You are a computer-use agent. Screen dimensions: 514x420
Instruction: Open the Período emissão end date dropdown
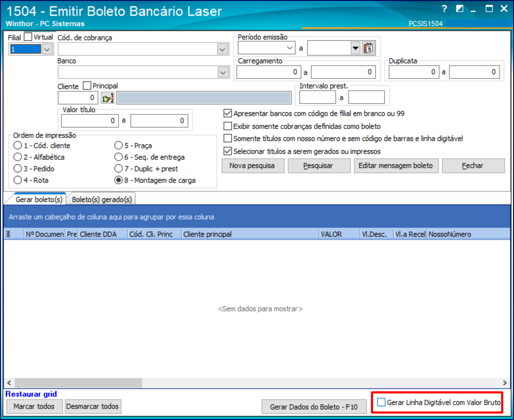(356, 48)
